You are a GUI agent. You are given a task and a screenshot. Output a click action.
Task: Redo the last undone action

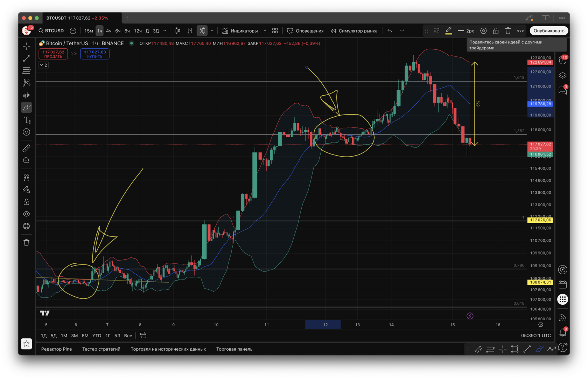pos(402,31)
